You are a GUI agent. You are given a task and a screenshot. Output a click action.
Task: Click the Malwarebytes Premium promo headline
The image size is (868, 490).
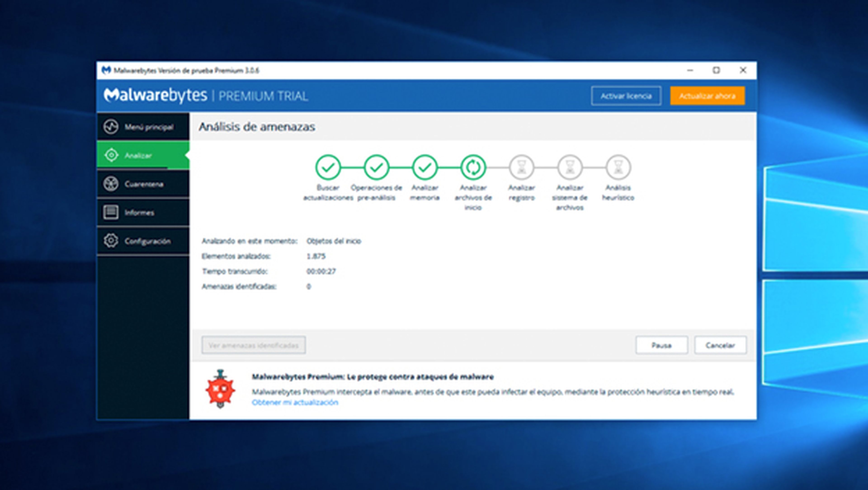tap(373, 377)
